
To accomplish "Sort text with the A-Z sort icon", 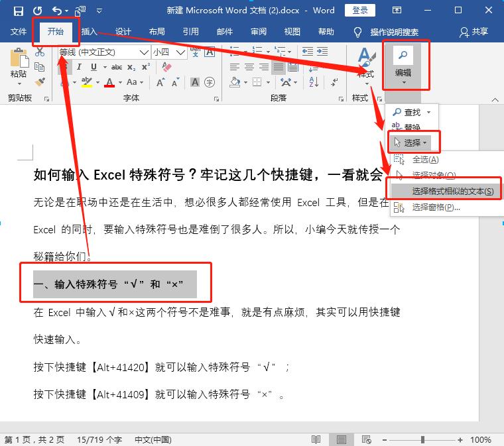I will coord(314,82).
